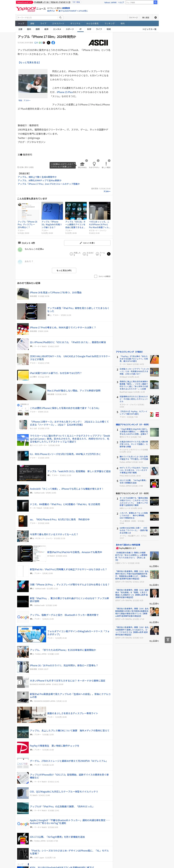
Task: React with 新しい視点 exclamation icon
Action: (106, 164)
